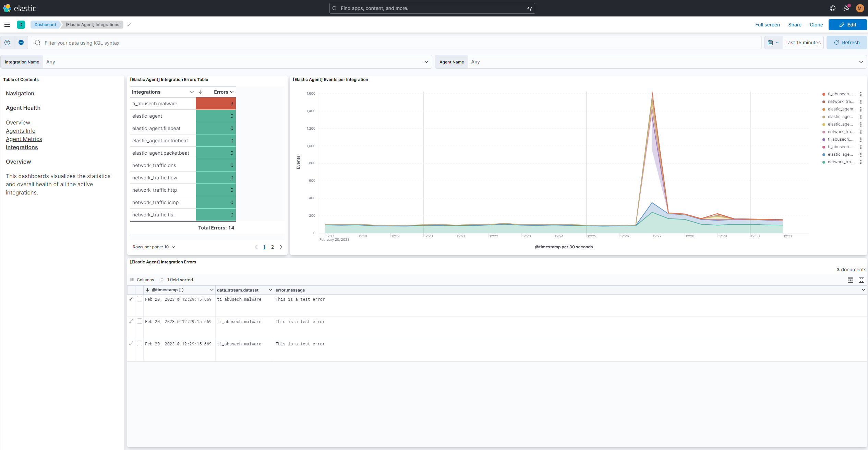Follow the Agent Metrics link
This screenshot has width=868, height=450.
[24, 139]
